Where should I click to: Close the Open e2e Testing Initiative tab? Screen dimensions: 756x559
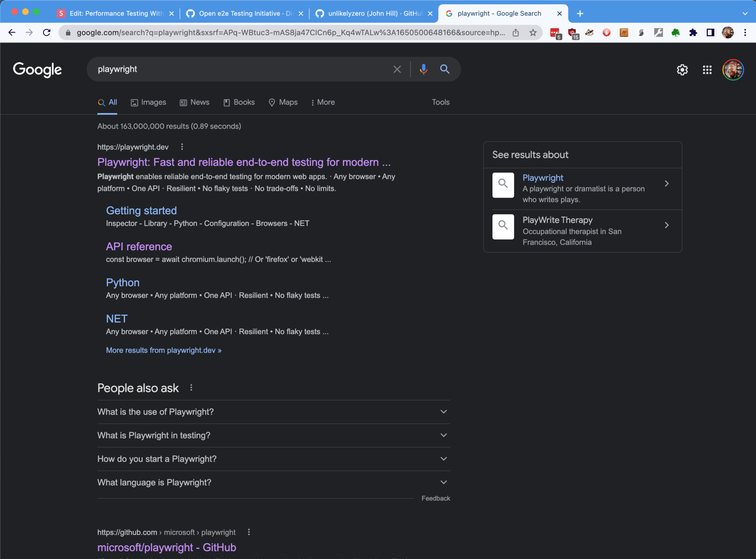click(x=301, y=13)
